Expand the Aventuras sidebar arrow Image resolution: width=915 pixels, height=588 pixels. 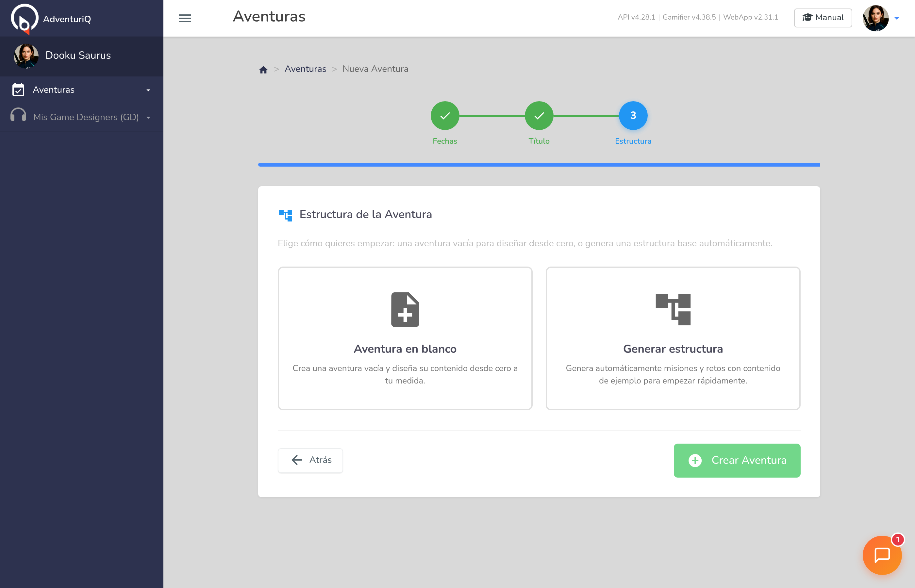[148, 90]
